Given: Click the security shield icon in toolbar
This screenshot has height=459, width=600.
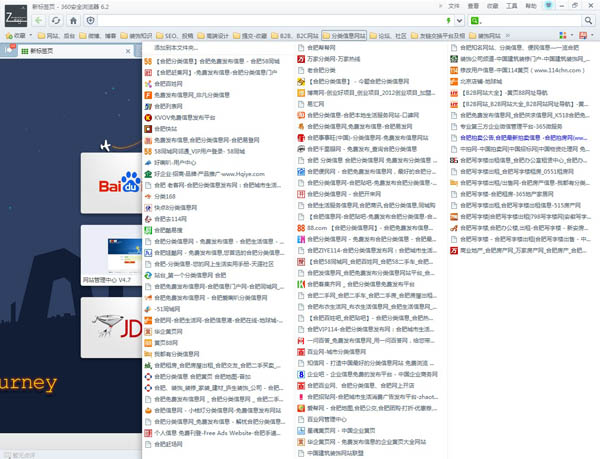Looking at the screenshot, I should 92,20.
